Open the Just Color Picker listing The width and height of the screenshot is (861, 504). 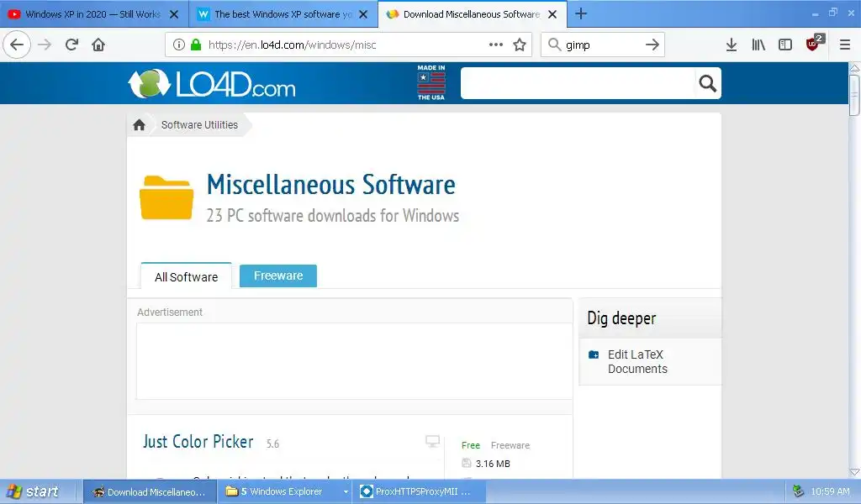(x=198, y=442)
